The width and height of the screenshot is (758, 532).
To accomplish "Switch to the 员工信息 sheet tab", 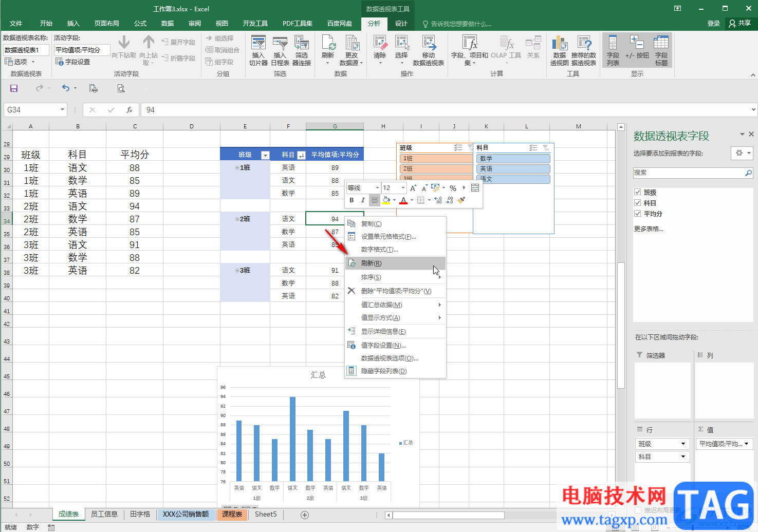I will 104,514.
